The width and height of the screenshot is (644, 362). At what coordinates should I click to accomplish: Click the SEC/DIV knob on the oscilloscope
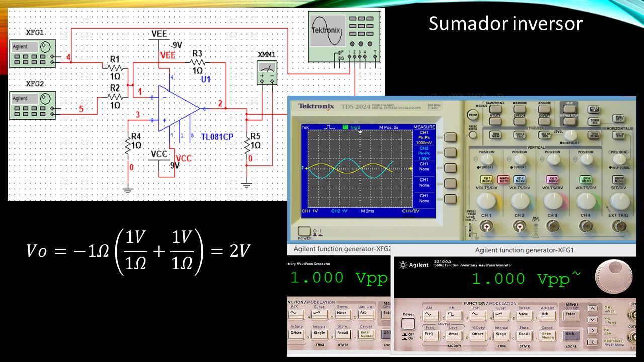coord(620,201)
